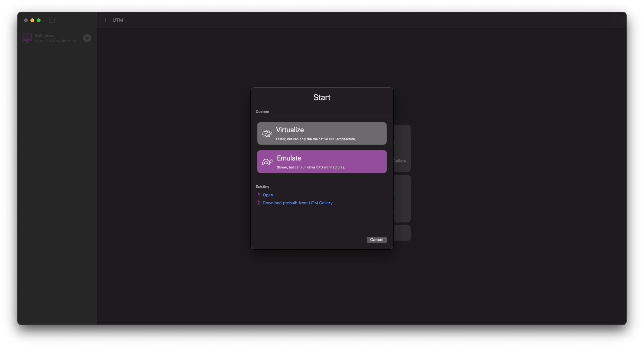The image size is (644, 348).
Task: Select the Kali Linux entry name in sidebar
Action: pyautogui.click(x=45, y=36)
